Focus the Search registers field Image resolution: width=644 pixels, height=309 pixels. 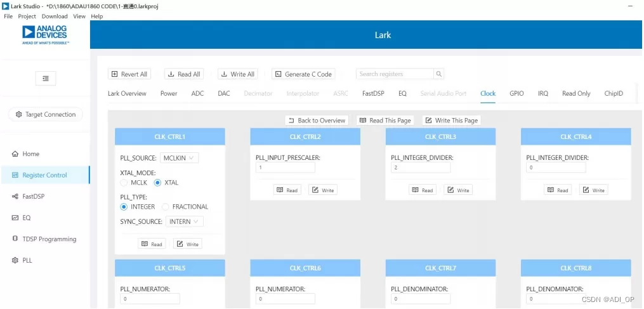click(x=395, y=74)
